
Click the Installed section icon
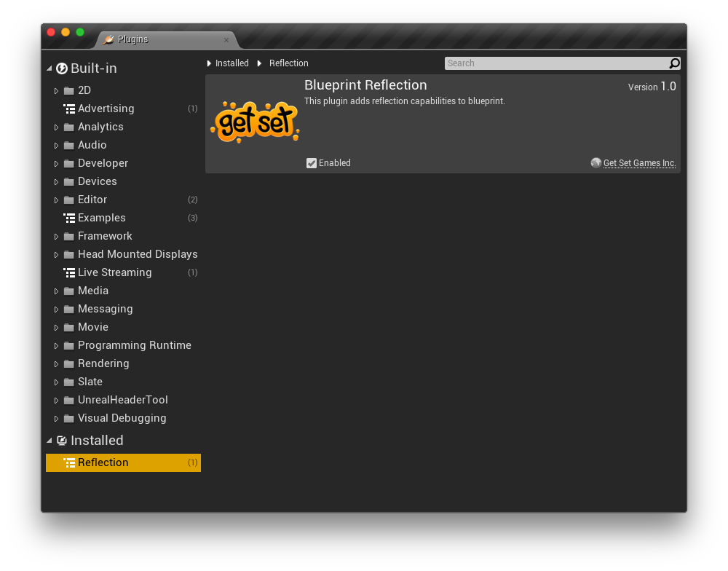pos(62,441)
